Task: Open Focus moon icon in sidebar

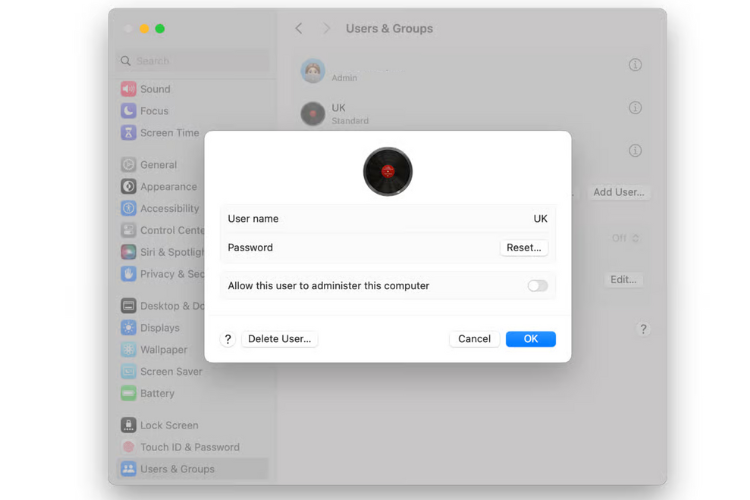Action: coord(128,111)
